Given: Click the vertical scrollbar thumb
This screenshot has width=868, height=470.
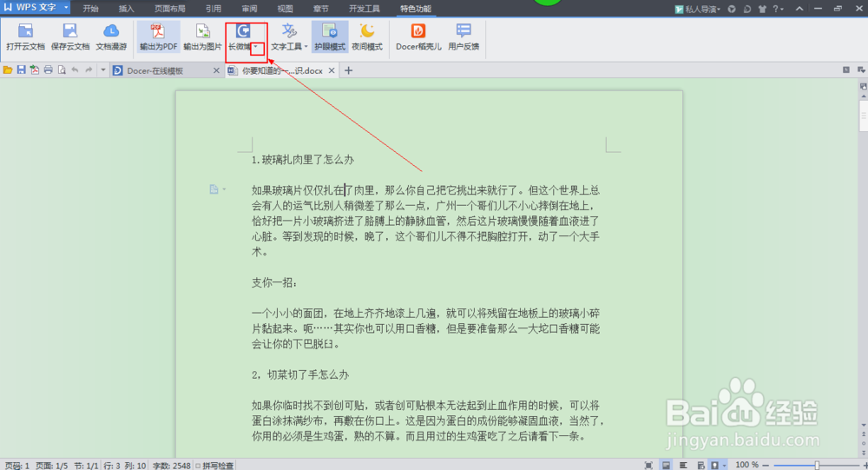Looking at the screenshot, I should pyautogui.click(x=863, y=114).
